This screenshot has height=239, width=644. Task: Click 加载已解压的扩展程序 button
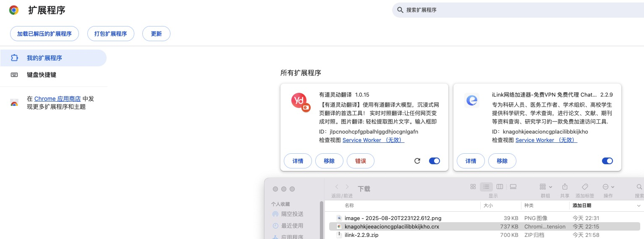(x=45, y=34)
